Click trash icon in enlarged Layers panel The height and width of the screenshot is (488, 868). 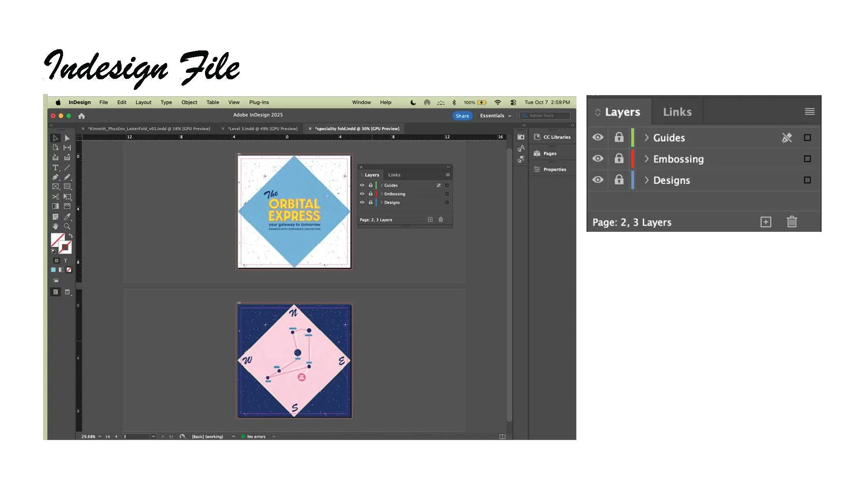tap(792, 222)
